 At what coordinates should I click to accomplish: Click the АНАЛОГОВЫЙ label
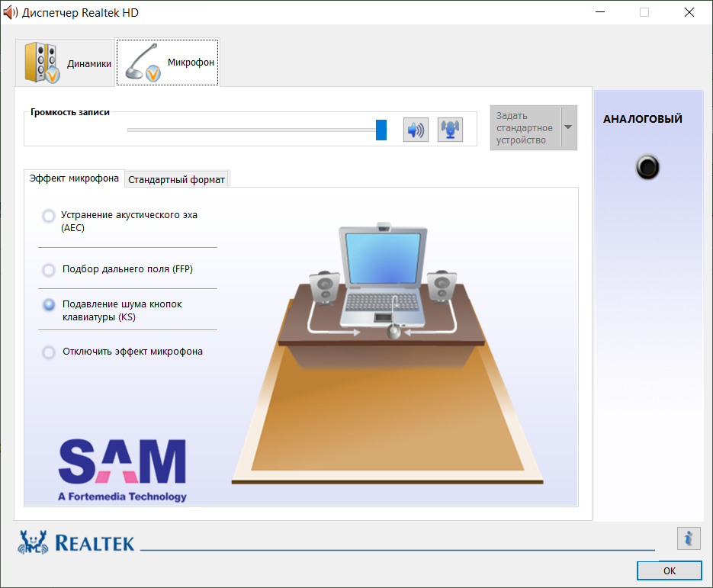point(643,119)
